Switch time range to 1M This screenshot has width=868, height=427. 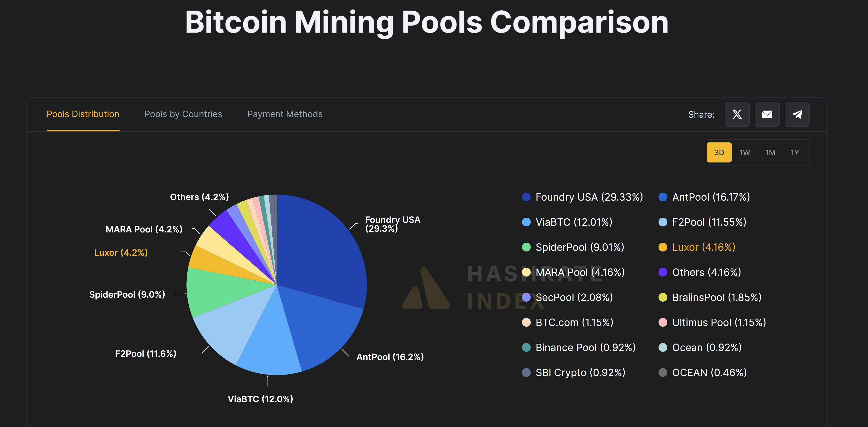click(x=770, y=152)
